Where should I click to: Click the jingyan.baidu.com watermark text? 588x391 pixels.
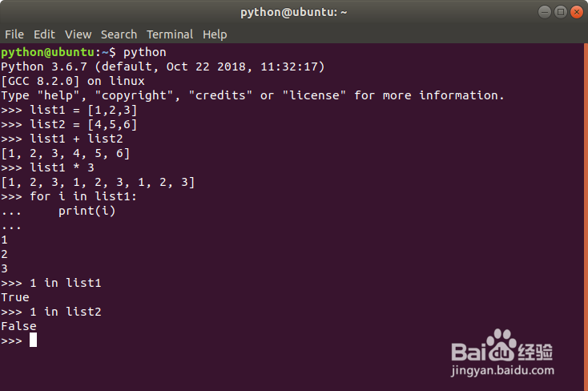coord(502,372)
